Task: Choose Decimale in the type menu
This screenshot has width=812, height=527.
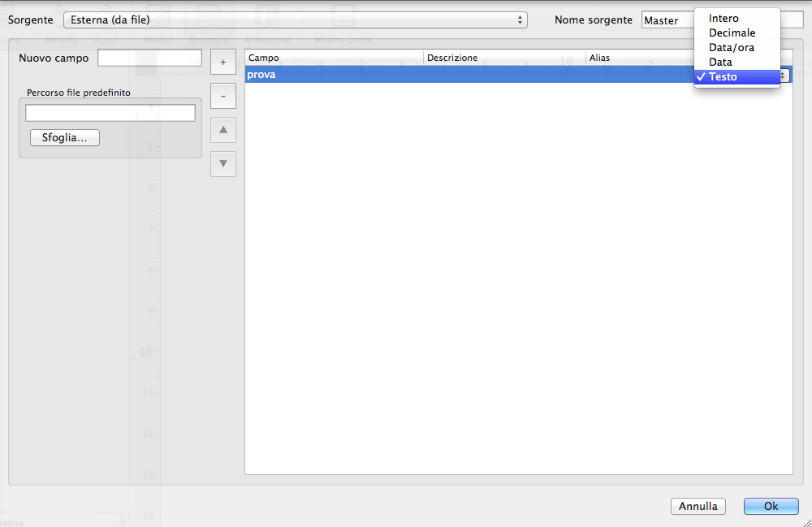Action: tap(732, 32)
